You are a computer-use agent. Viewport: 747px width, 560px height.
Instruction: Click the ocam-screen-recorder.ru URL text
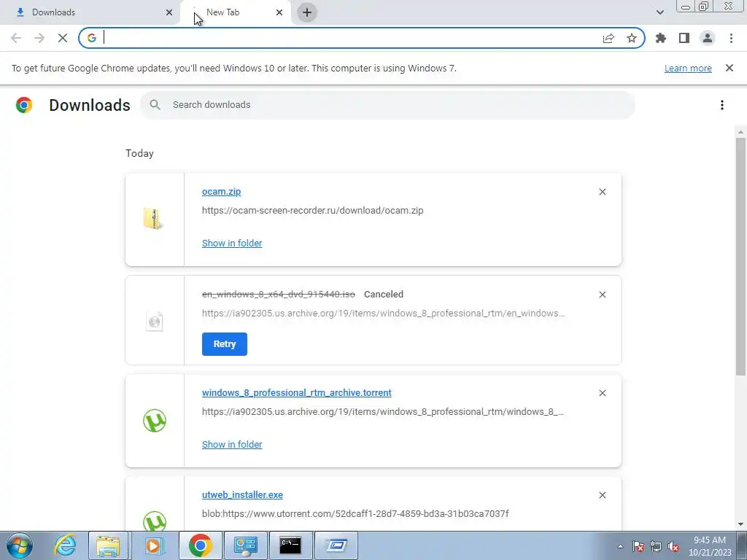(312, 211)
